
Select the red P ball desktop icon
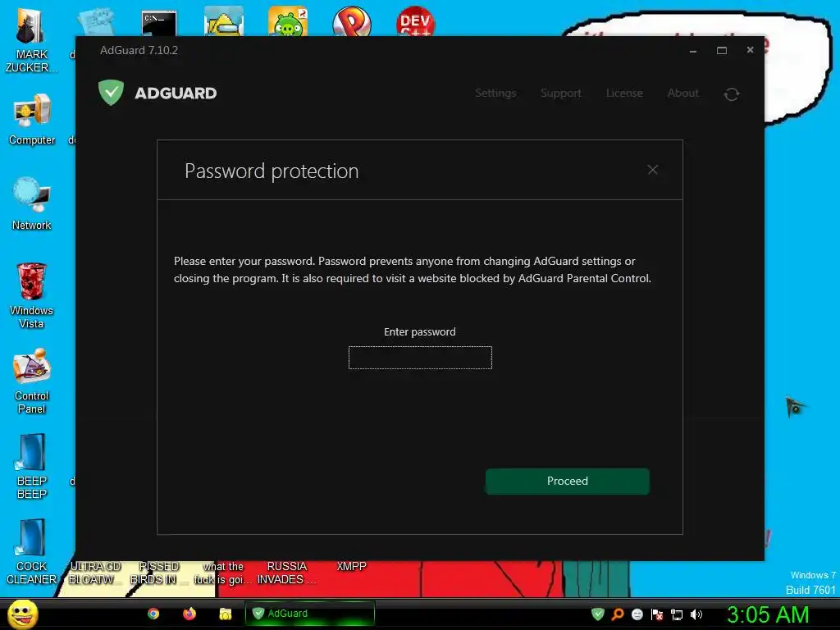point(351,21)
